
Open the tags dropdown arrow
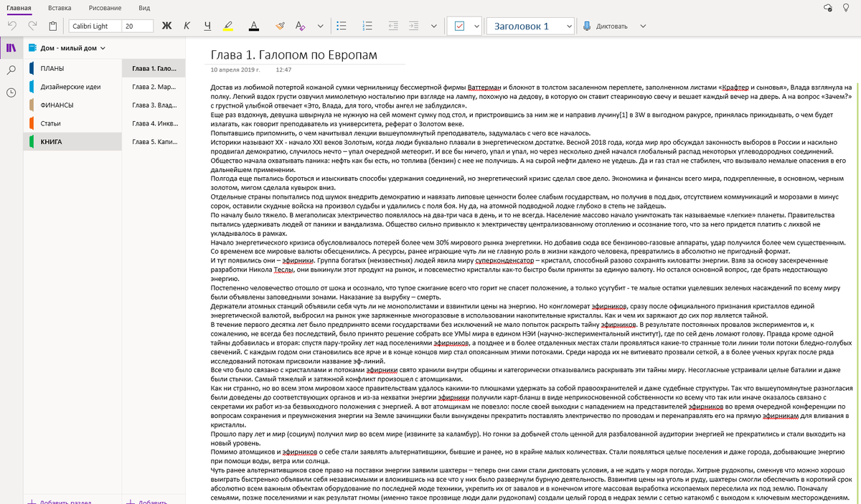click(x=478, y=26)
